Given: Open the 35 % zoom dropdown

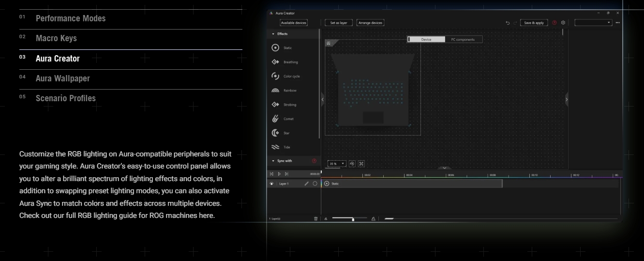Looking at the screenshot, I should pyautogui.click(x=337, y=164).
